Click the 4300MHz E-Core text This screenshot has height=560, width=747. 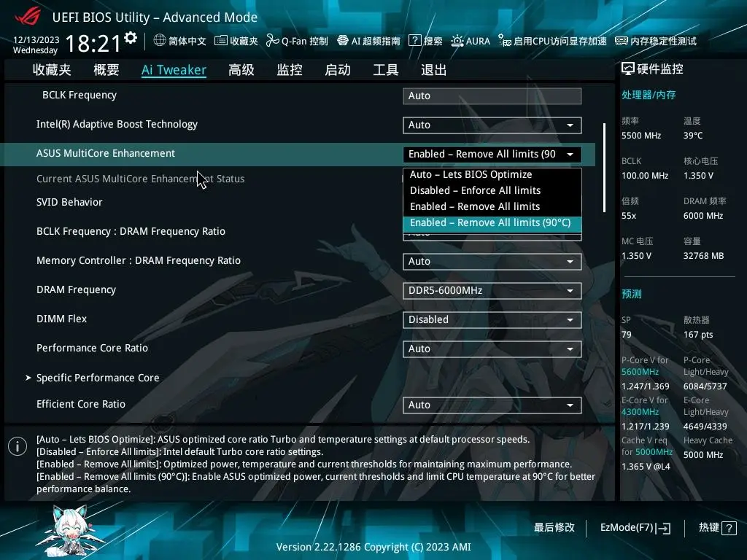coord(640,412)
